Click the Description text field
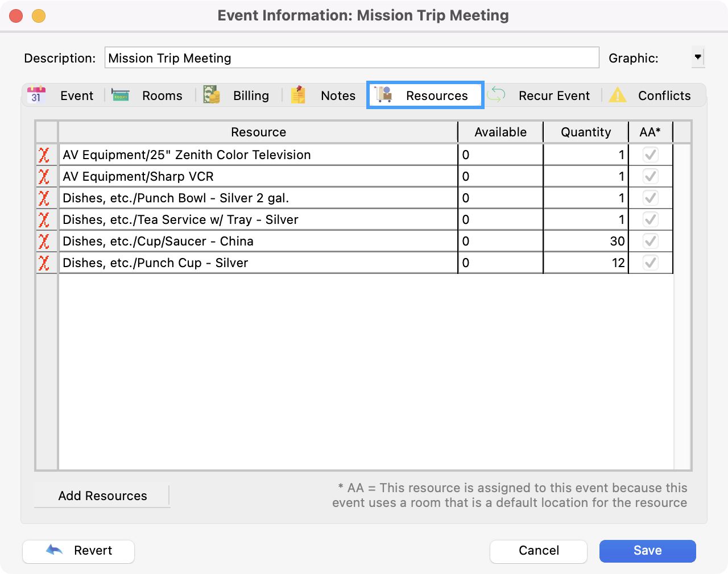Image resolution: width=728 pixels, height=574 pixels. [x=351, y=58]
